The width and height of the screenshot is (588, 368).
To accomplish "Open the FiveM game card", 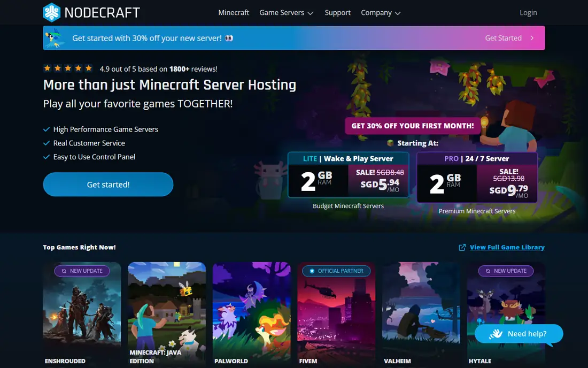I will click(x=336, y=315).
